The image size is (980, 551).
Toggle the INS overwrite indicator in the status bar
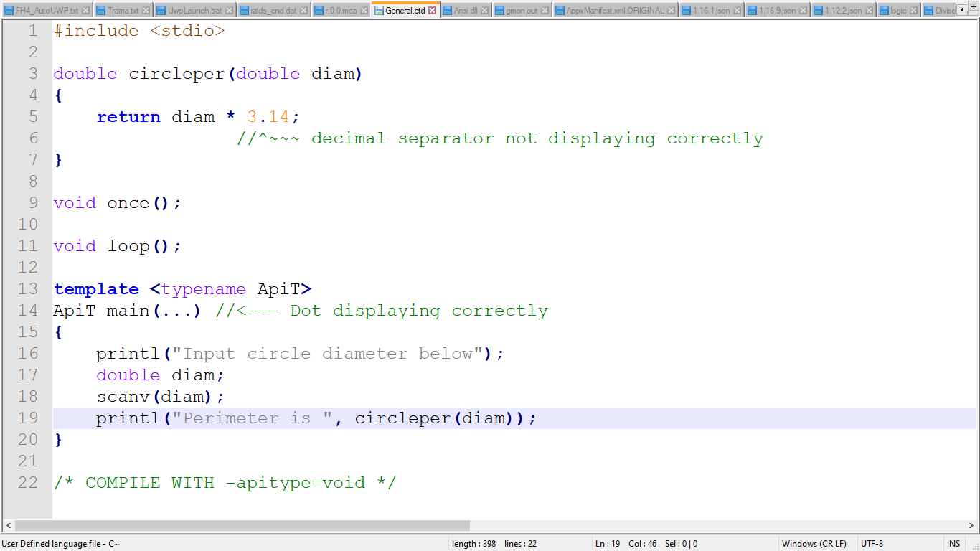click(953, 543)
